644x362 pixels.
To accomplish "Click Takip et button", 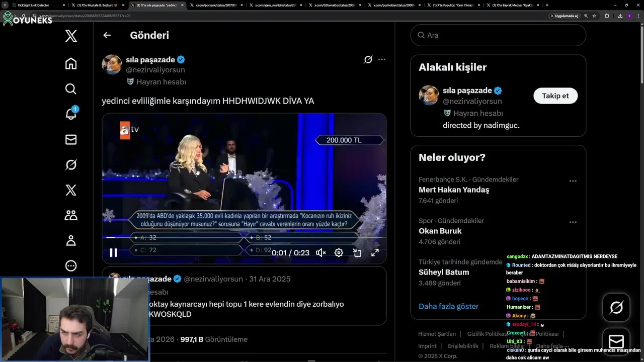I will (x=555, y=96).
